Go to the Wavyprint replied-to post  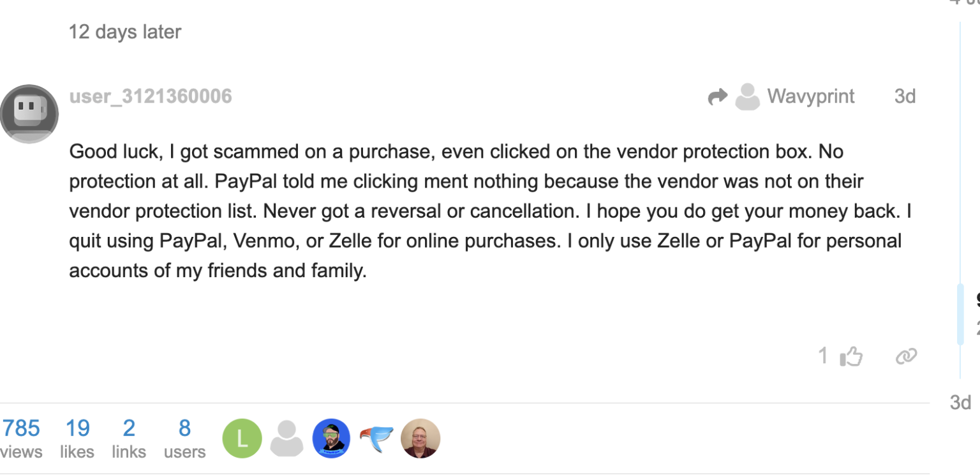point(810,96)
